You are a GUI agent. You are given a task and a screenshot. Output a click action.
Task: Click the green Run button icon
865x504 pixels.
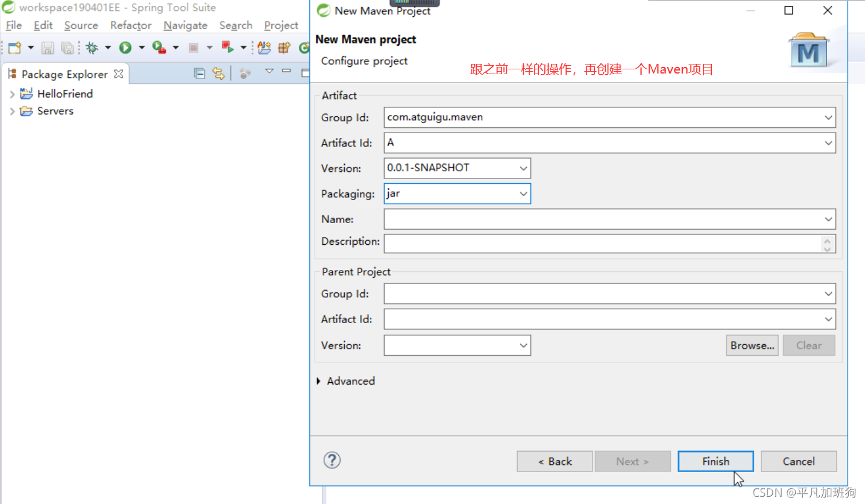125,48
